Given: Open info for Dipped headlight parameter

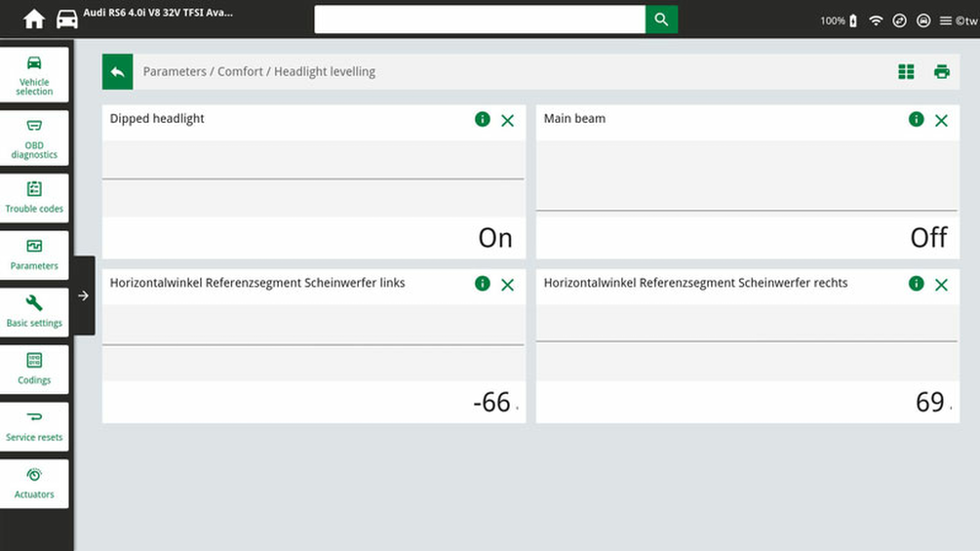Looking at the screenshot, I should [482, 119].
